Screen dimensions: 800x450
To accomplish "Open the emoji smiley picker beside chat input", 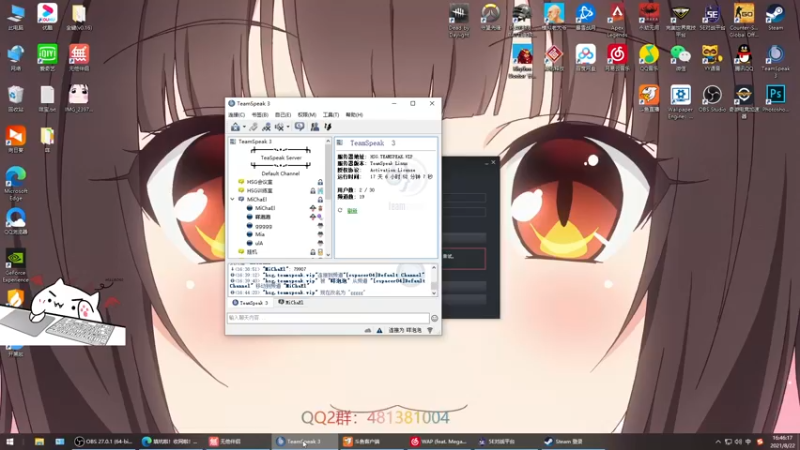I will (434, 318).
